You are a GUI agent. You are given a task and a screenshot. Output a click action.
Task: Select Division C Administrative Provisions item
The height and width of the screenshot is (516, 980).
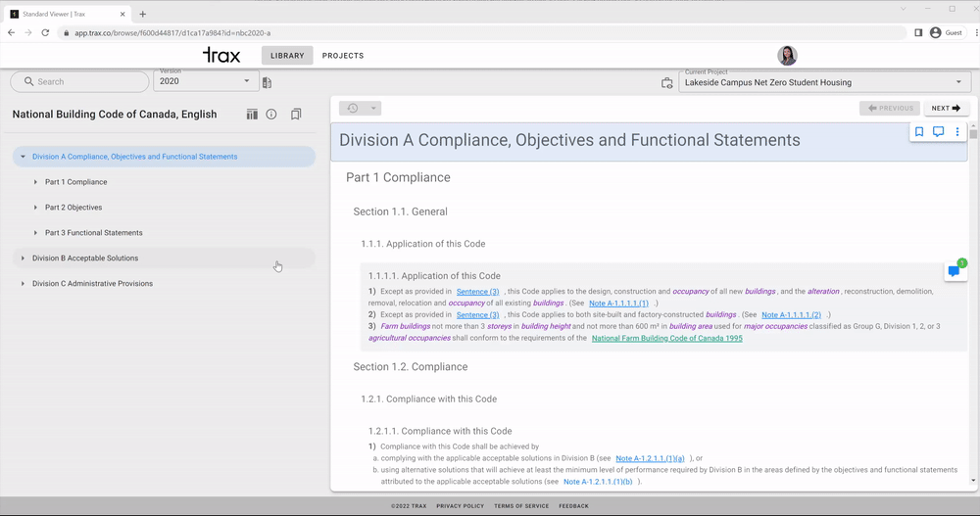(x=92, y=284)
